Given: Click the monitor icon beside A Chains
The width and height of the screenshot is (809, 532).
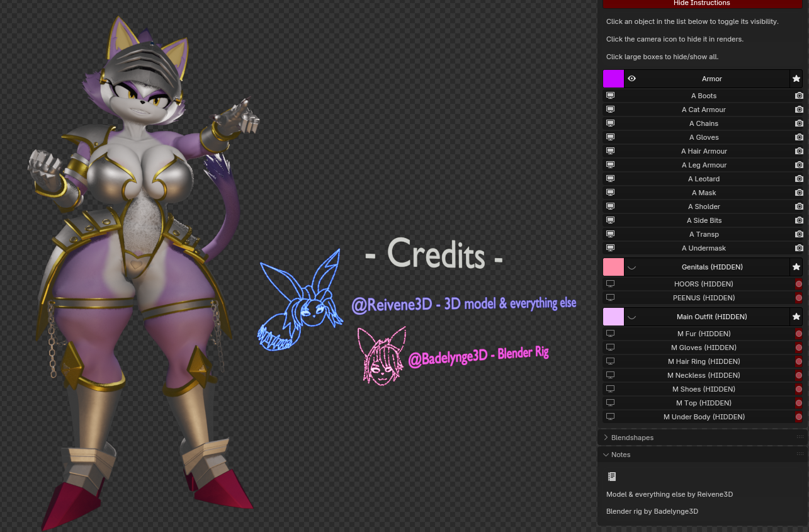Looking at the screenshot, I should (x=610, y=123).
